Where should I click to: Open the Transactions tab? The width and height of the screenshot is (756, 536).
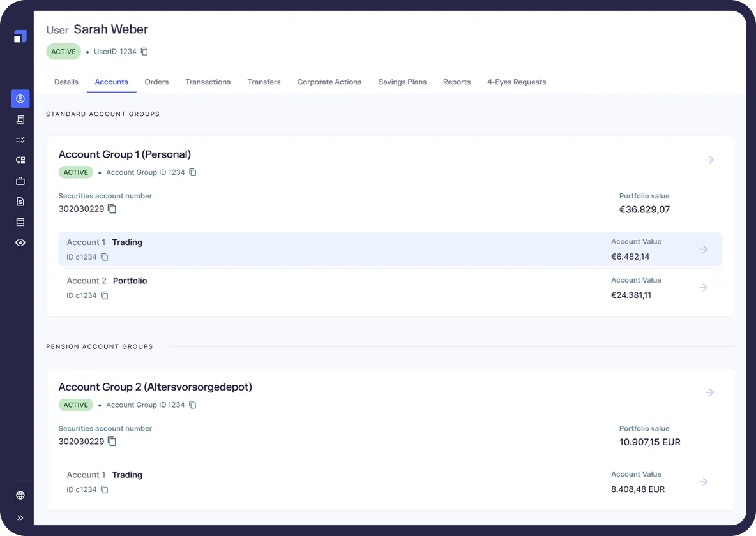(208, 82)
